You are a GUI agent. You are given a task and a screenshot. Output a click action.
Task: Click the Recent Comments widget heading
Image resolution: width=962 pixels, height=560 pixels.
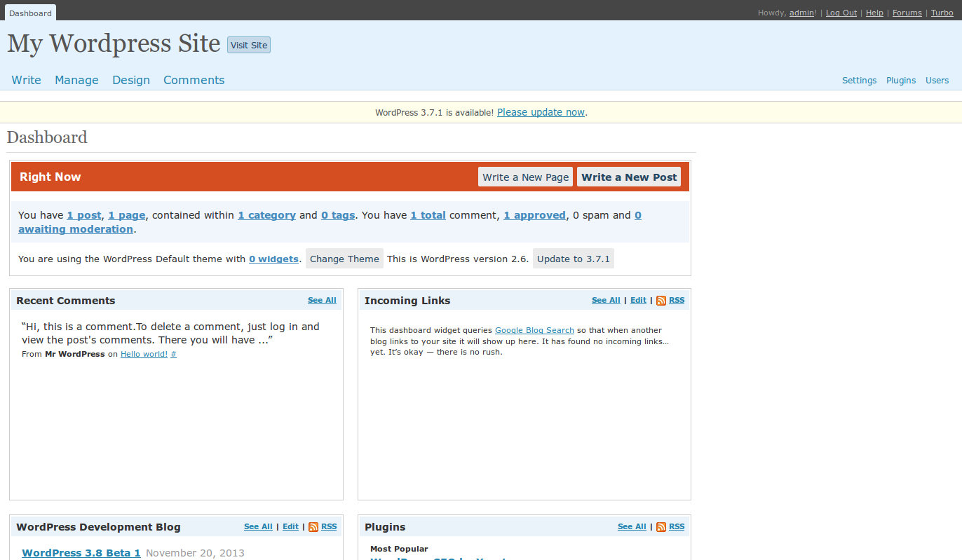(66, 301)
